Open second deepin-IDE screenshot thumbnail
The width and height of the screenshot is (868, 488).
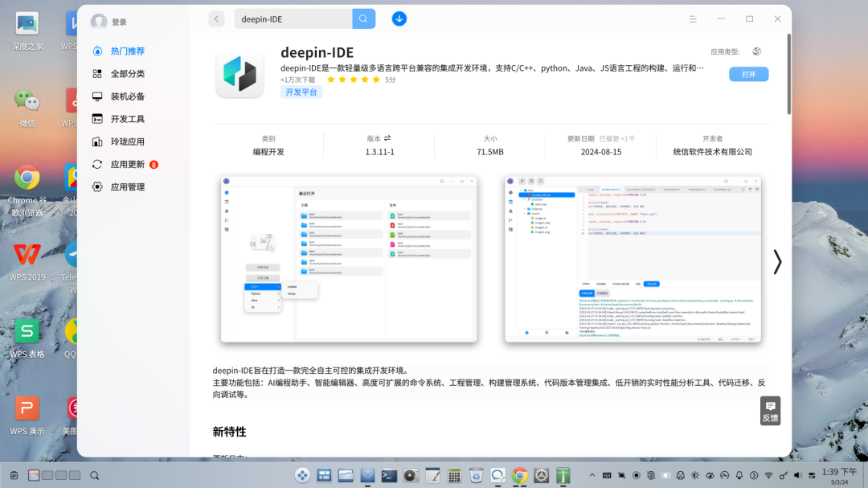(x=633, y=259)
